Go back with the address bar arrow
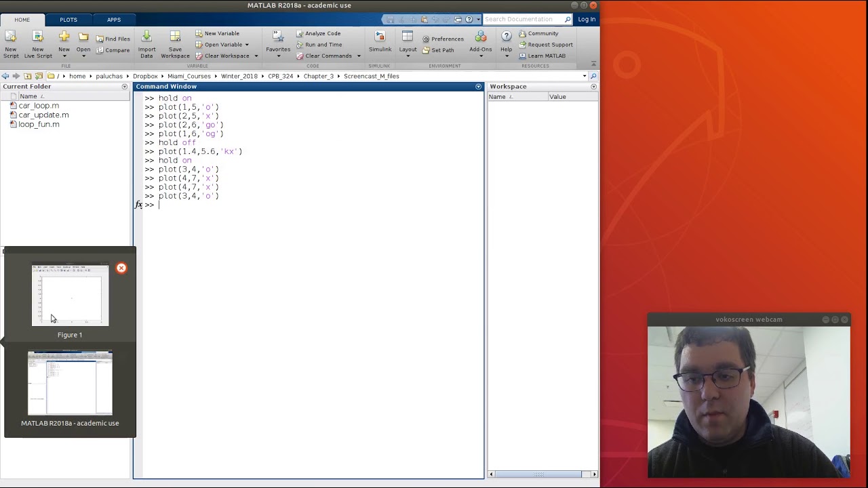Viewport: 868px width, 488px height. point(5,76)
